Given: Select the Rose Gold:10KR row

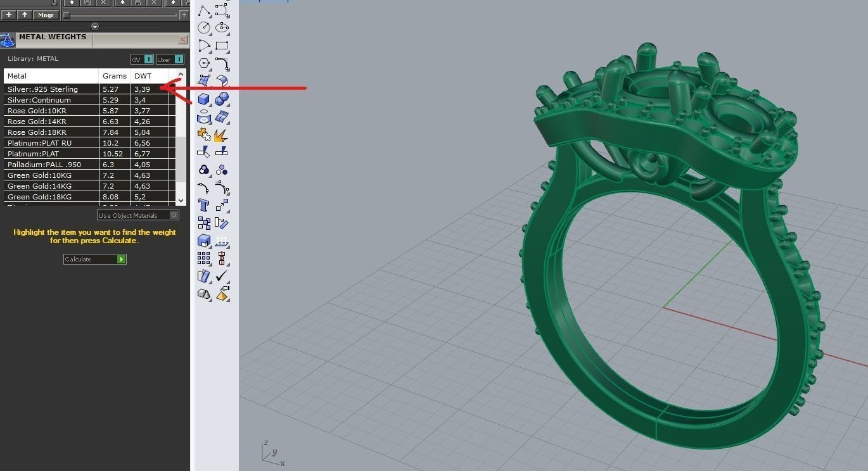Looking at the screenshot, I should point(89,111).
